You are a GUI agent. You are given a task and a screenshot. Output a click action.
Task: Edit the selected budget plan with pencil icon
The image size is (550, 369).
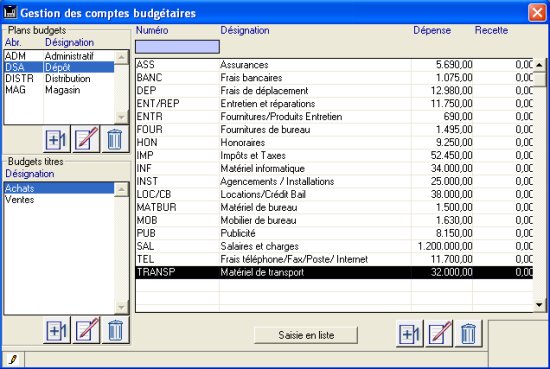point(86,139)
